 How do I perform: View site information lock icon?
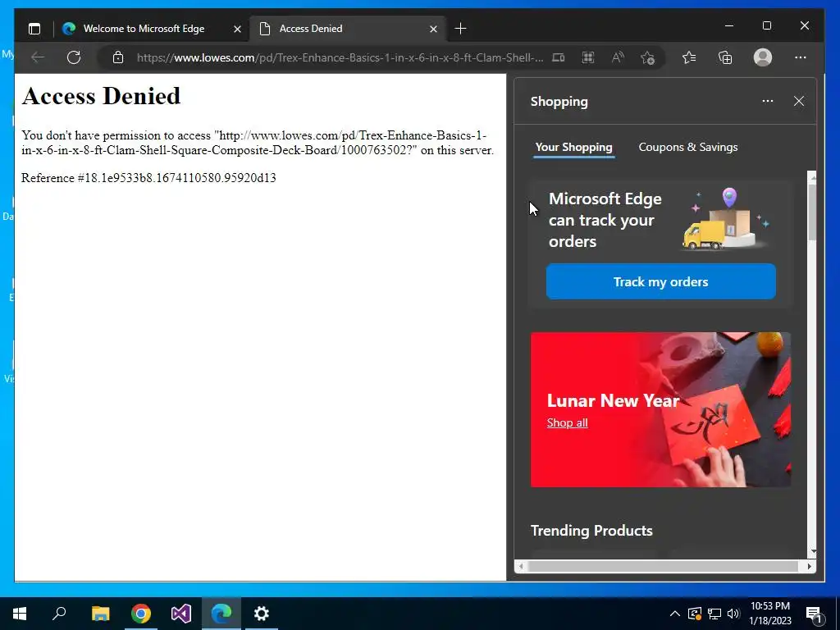click(118, 57)
